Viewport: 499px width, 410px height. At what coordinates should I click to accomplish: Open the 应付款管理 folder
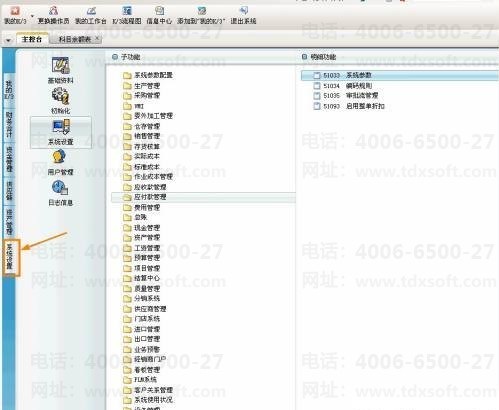(x=203, y=197)
